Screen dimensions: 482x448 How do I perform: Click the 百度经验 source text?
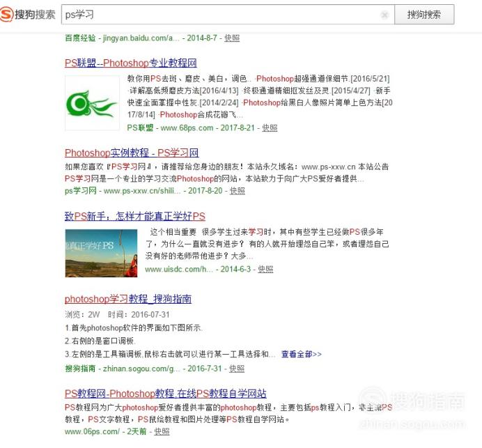pyautogui.click(x=80, y=38)
